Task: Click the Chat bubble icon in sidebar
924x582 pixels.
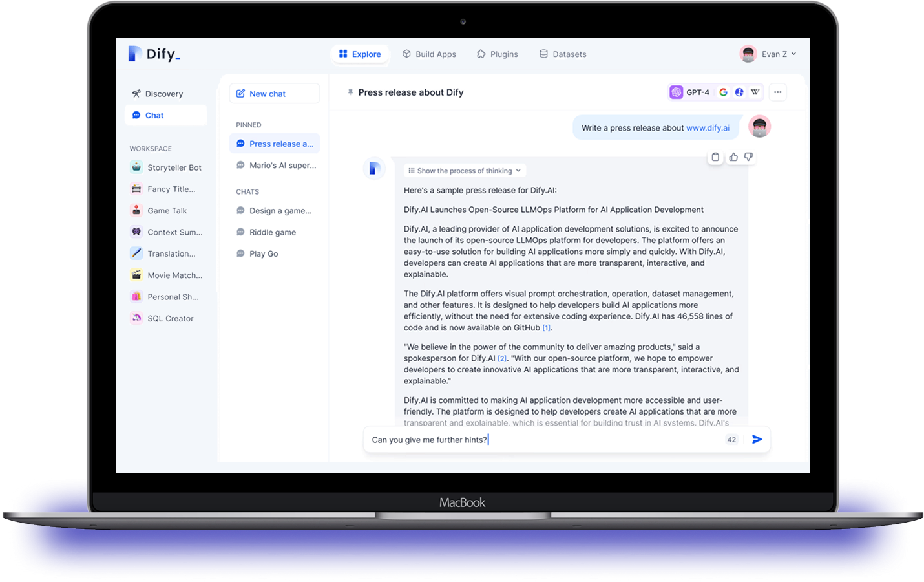Action: pyautogui.click(x=136, y=115)
